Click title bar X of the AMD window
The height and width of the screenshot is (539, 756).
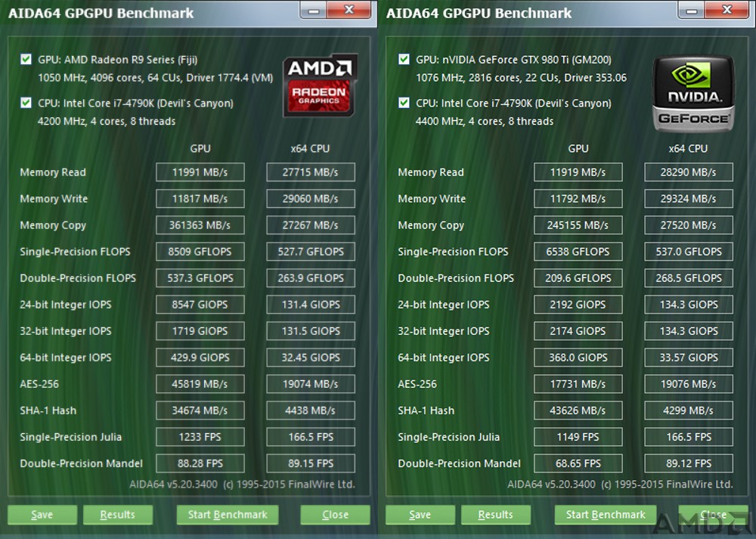click(349, 10)
